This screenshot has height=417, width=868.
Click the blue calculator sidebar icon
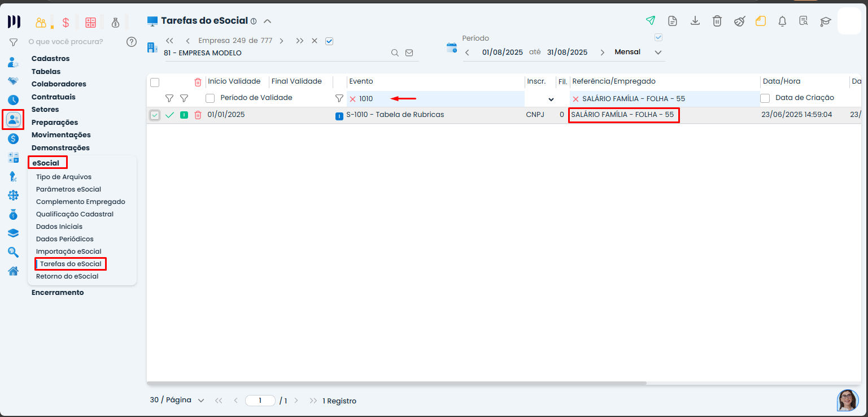tap(14, 158)
